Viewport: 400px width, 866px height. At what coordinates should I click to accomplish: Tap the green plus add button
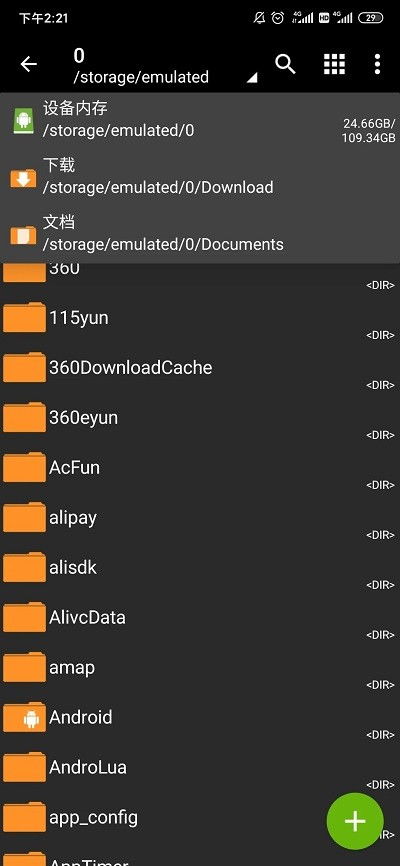pyautogui.click(x=355, y=821)
